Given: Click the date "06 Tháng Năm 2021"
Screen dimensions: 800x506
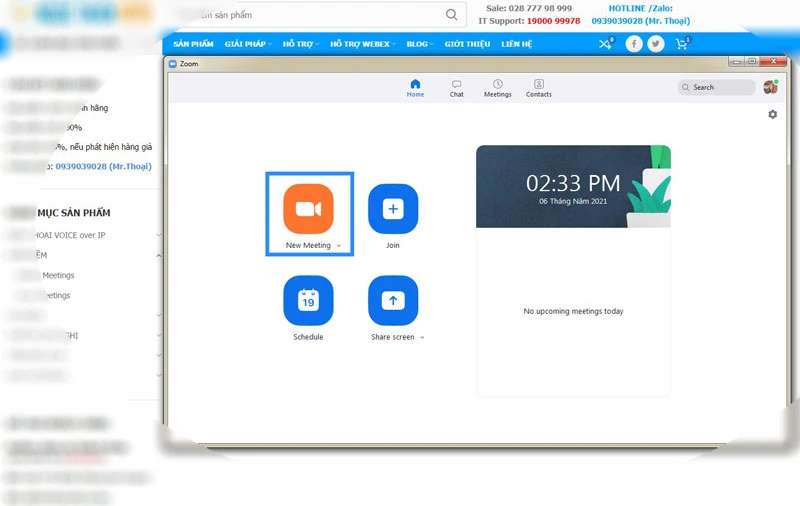Looking at the screenshot, I should (x=573, y=201).
